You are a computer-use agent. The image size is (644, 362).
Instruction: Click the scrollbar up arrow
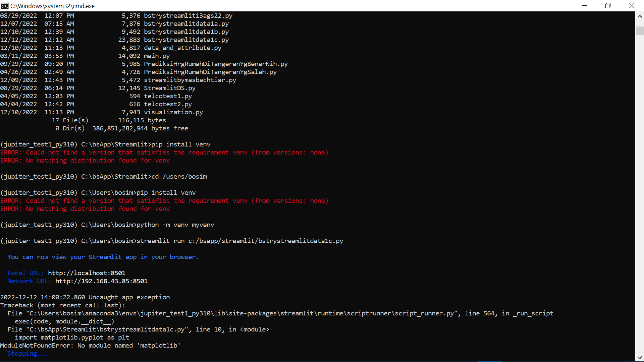639,16
